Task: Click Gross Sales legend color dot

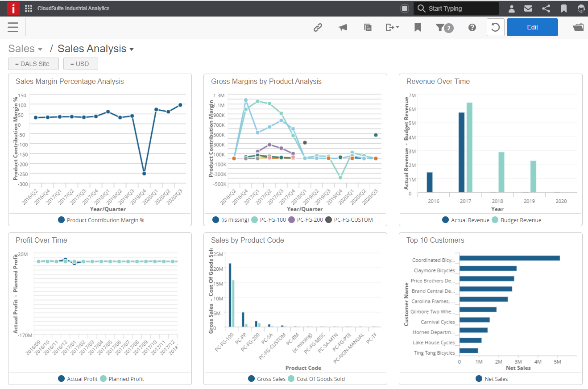Action: coord(252,379)
